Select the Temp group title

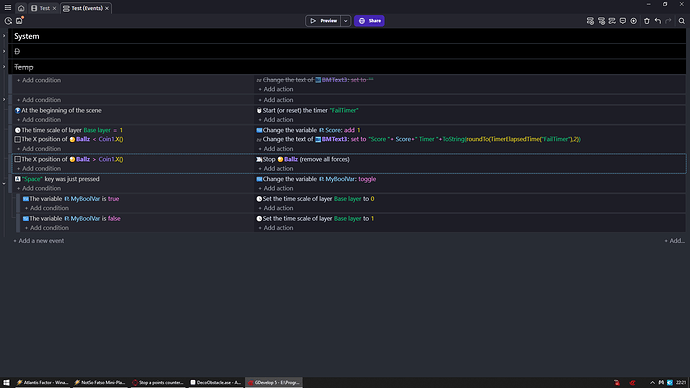24,67
